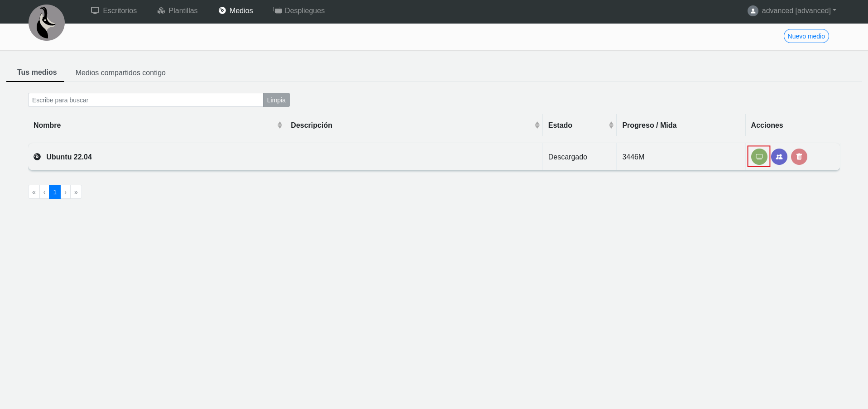Image resolution: width=868 pixels, height=409 pixels.
Task: Click Limpia to clear the search
Action: [276, 100]
